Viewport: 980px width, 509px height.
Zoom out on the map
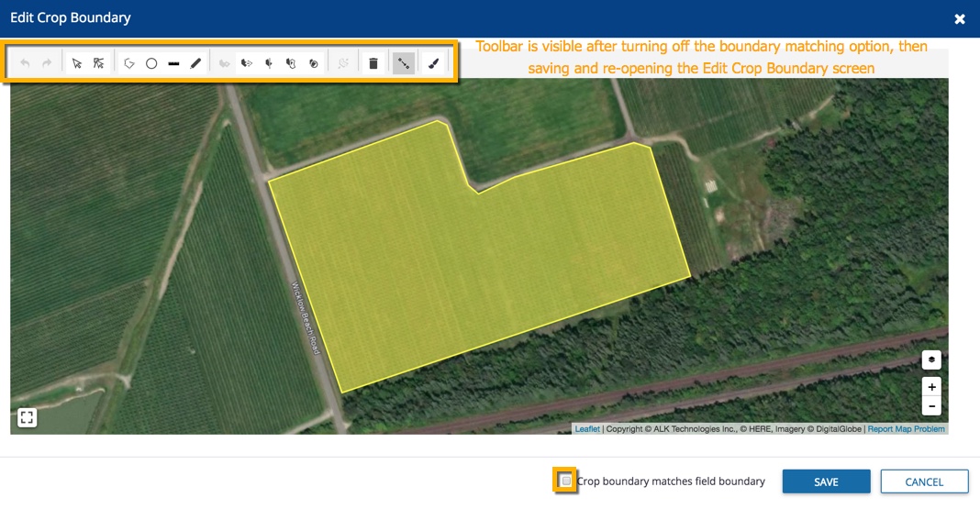(x=931, y=406)
